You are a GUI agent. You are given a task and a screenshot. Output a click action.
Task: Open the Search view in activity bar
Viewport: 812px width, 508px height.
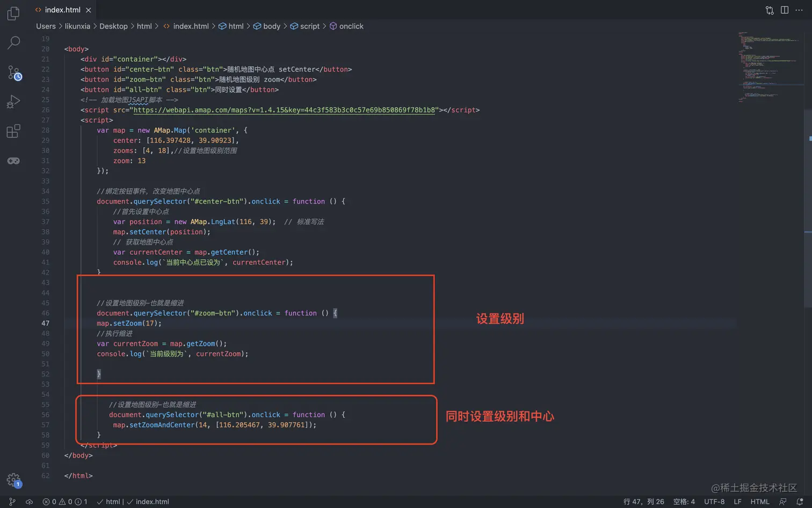point(13,42)
